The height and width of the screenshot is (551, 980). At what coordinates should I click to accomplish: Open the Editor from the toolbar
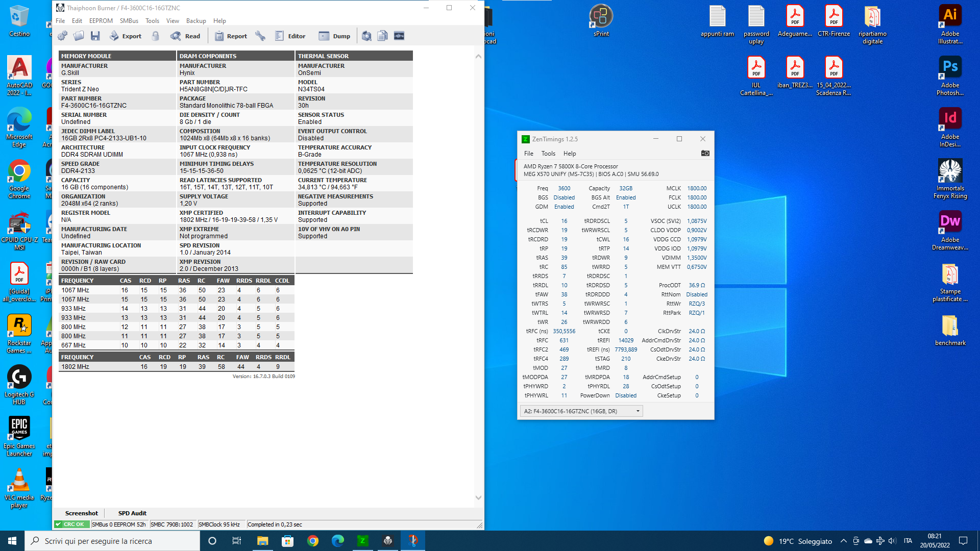click(290, 36)
